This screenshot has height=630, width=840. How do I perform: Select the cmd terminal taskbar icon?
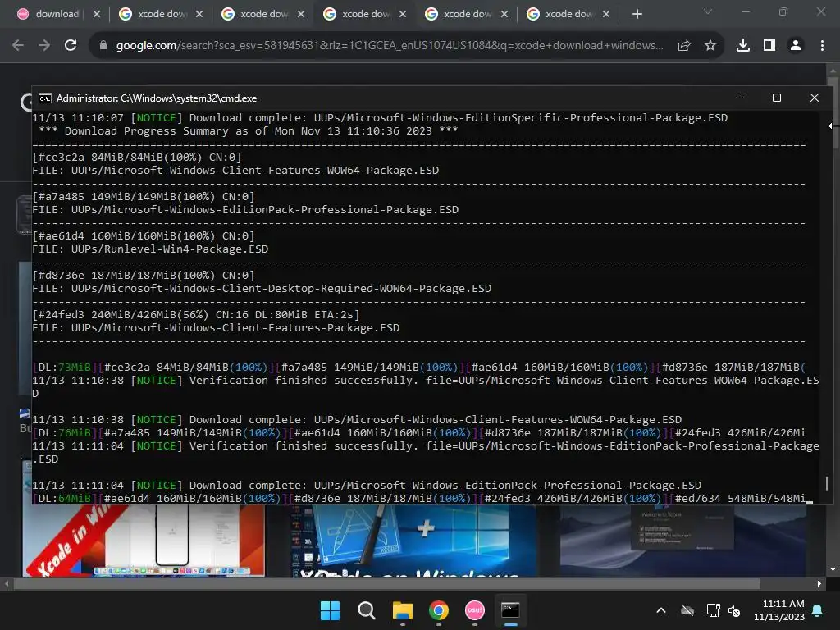pyautogui.click(x=510, y=610)
